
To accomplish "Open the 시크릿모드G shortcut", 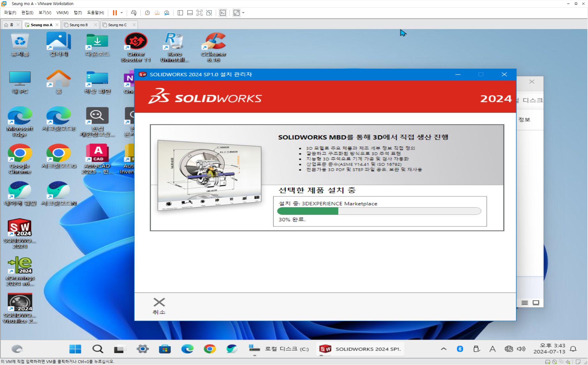I will [x=59, y=156].
